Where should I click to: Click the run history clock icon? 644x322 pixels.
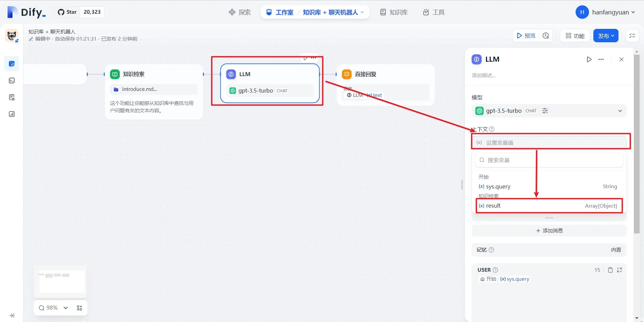[546, 36]
